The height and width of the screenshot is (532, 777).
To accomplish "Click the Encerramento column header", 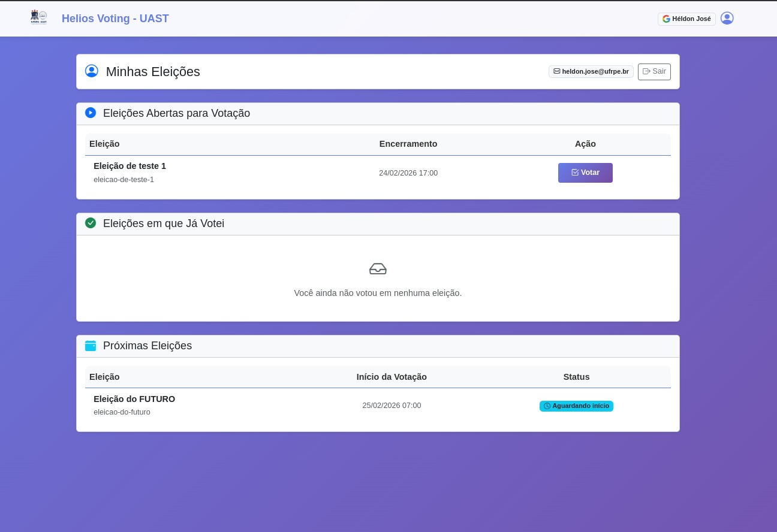I will (x=408, y=144).
